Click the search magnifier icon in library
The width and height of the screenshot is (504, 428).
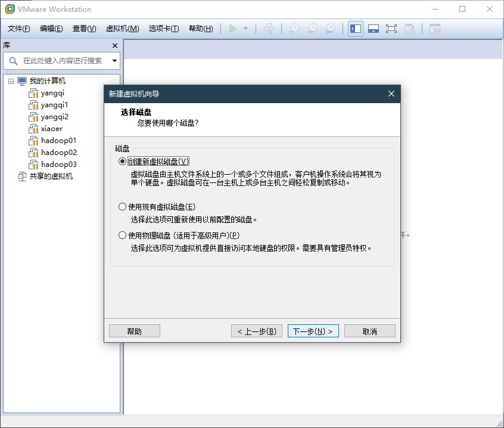click(13, 61)
